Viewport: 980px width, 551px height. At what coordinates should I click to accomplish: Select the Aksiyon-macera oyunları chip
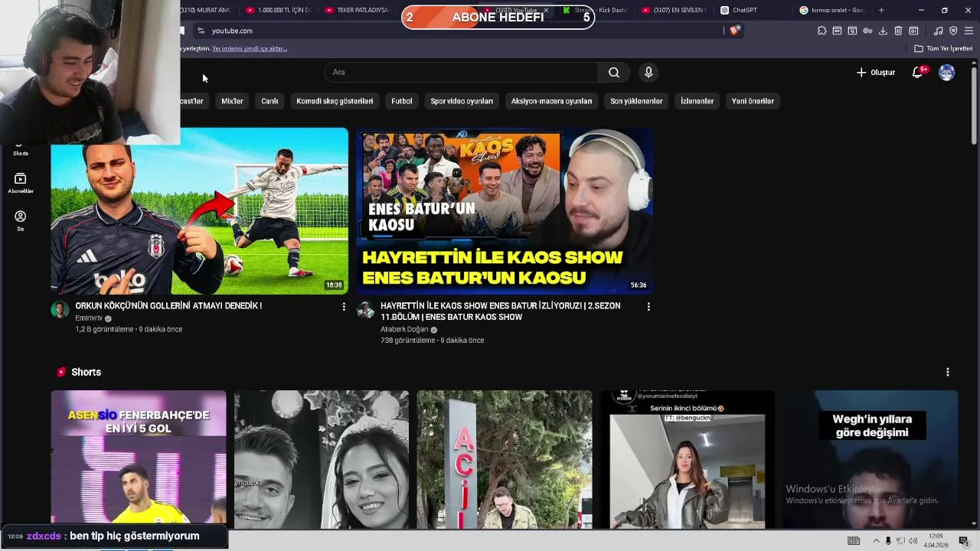(551, 101)
